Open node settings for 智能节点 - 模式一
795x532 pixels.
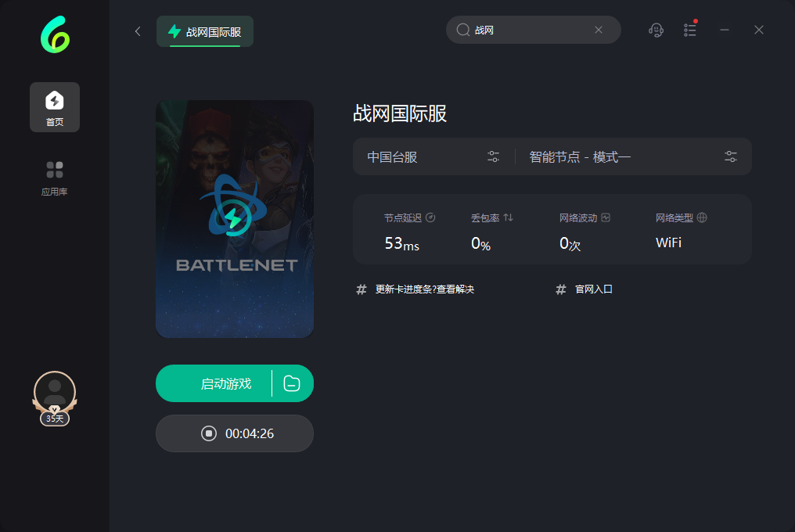tap(731, 156)
